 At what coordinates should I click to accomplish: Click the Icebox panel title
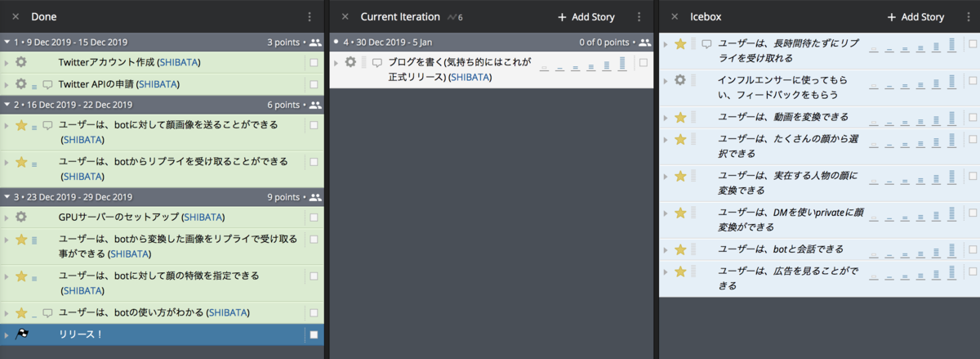tap(706, 16)
